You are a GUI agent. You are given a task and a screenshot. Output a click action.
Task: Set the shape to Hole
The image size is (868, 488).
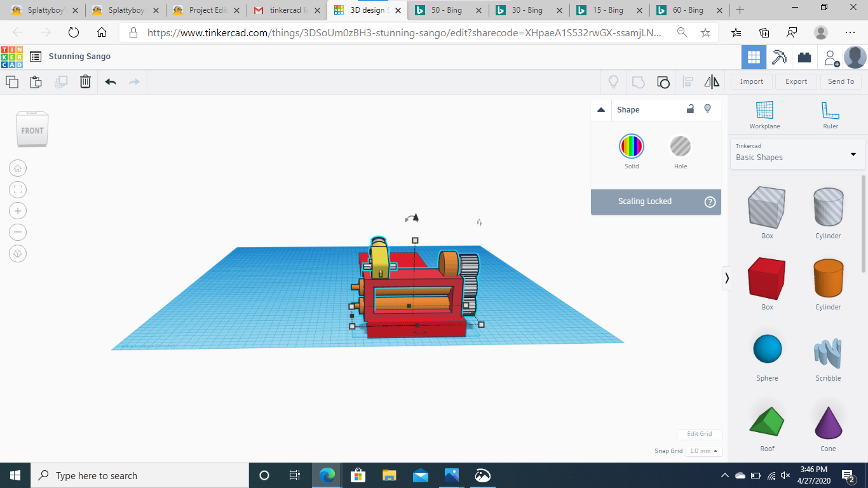(x=681, y=147)
